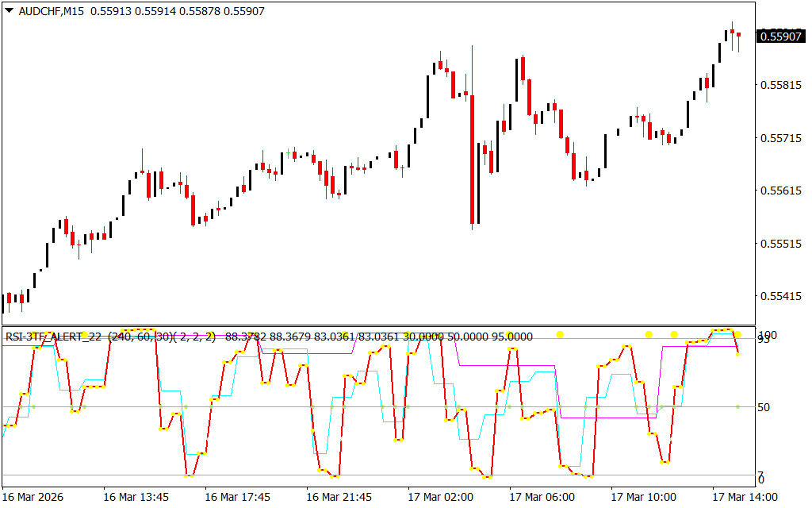This screenshot has width=812, height=508.
Task: Select the 17 Mar 06:00 time label
Action: point(542,497)
